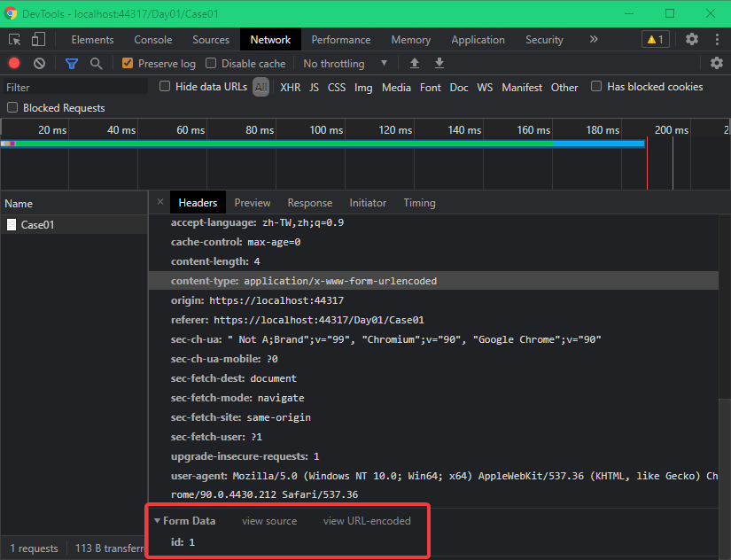Enable the Disable cache checkbox
Image resolution: width=731 pixels, height=560 pixels.
(x=211, y=64)
